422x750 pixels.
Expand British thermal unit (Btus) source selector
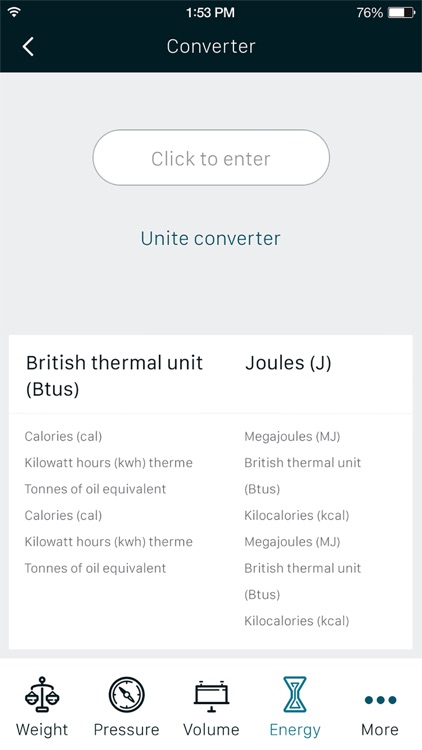click(x=114, y=376)
